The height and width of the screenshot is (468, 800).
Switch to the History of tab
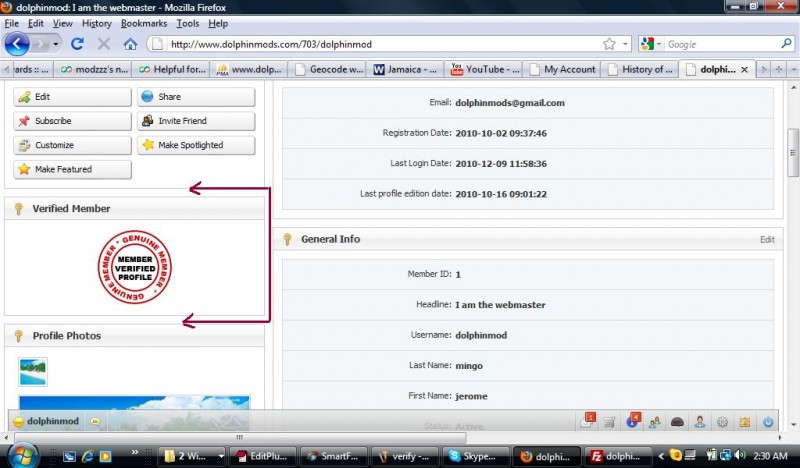point(640,69)
